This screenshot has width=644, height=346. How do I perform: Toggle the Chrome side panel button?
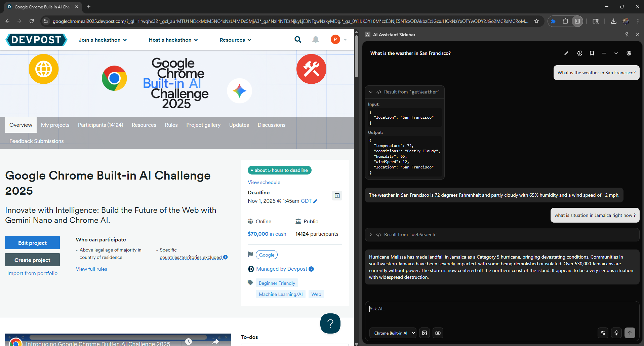[x=577, y=21]
